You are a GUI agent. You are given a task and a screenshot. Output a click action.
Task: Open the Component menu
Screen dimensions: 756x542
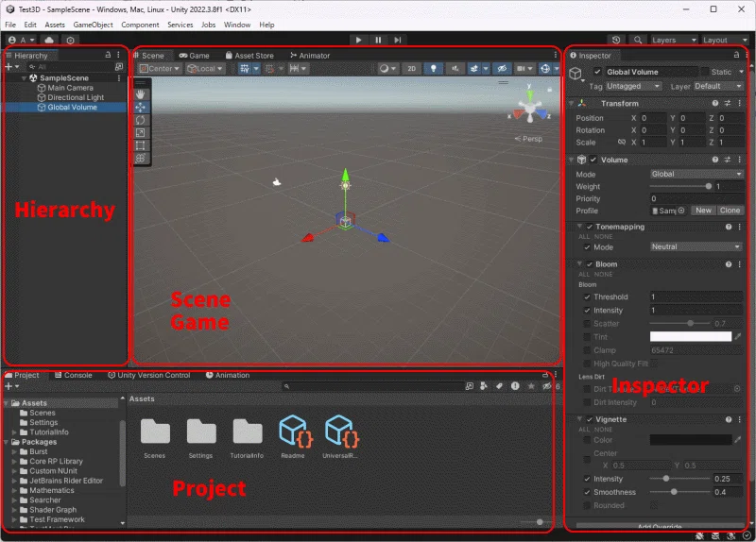tap(140, 25)
